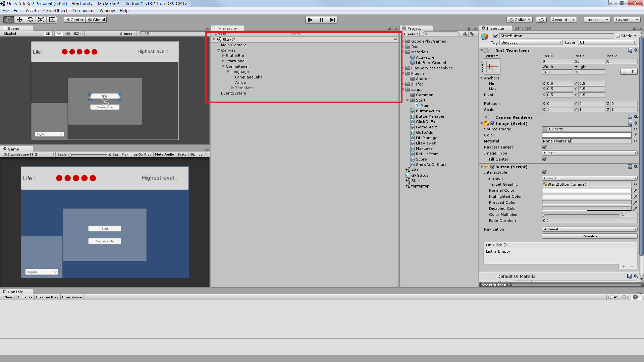Image resolution: width=644 pixels, height=362 pixels.
Task: Click Clear in the Console
Action: pos(8,297)
